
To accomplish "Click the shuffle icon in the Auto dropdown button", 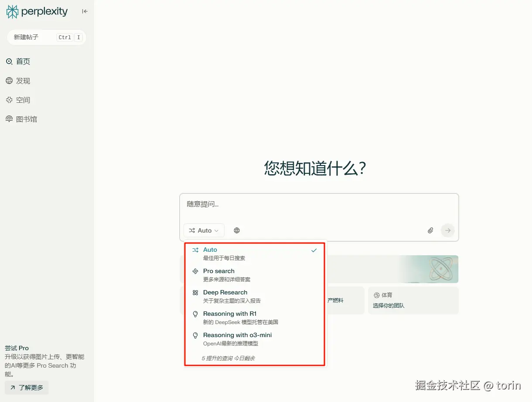I will click(192, 230).
